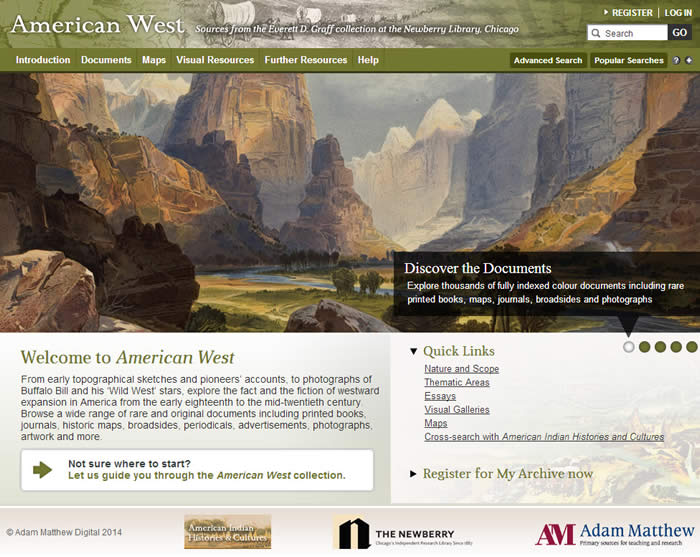Open American Indian Histories & Cultures logo
The width and height of the screenshot is (700, 557).
click(228, 532)
